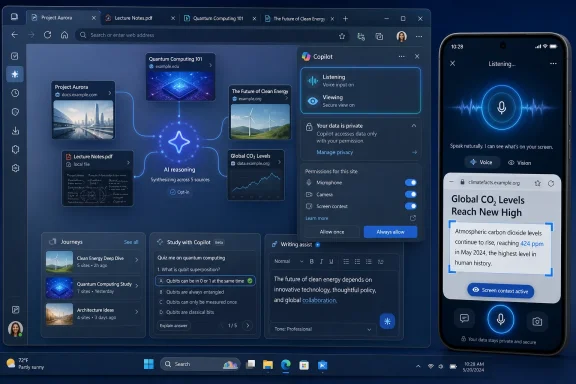Click the AI reasoning star node
The height and width of the screenshot is (384, 576).
click(179, 142)
